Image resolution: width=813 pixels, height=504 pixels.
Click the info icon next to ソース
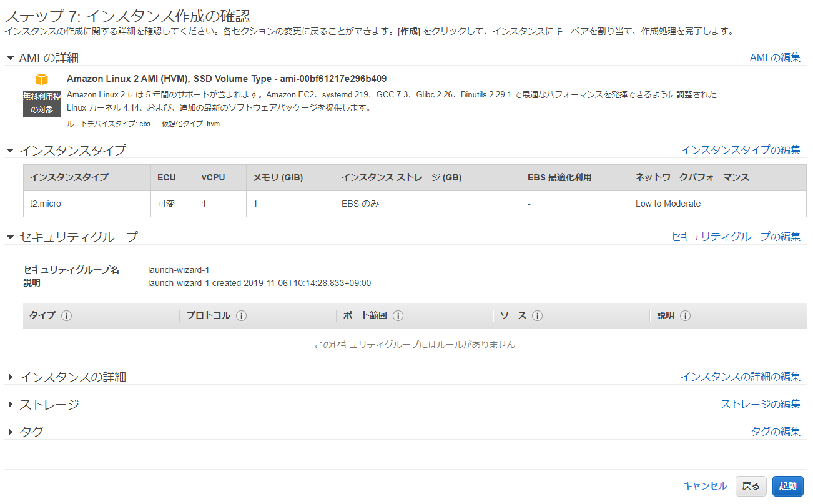point(537,316)
